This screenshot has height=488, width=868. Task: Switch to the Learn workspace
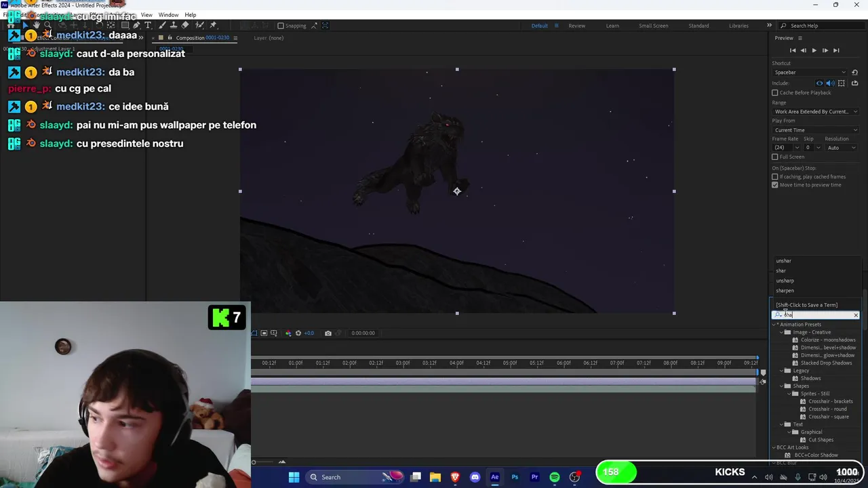coord(612,26)
